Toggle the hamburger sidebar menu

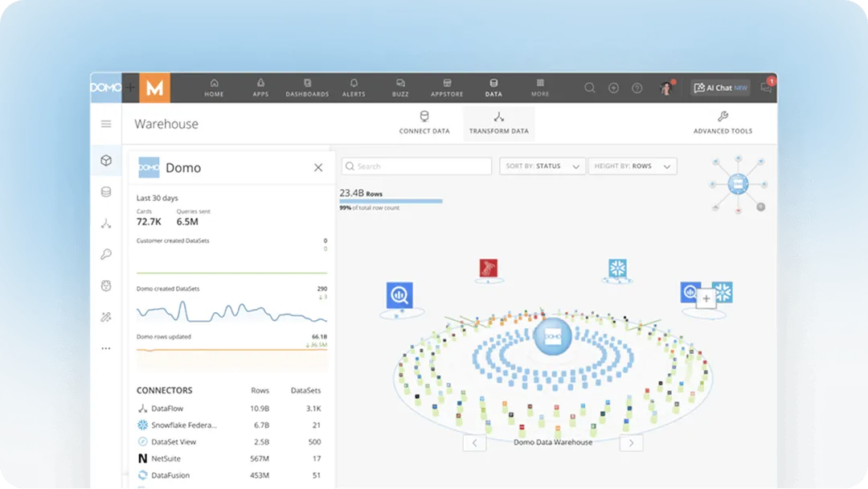pyautogui.click(x=106, y=124)
